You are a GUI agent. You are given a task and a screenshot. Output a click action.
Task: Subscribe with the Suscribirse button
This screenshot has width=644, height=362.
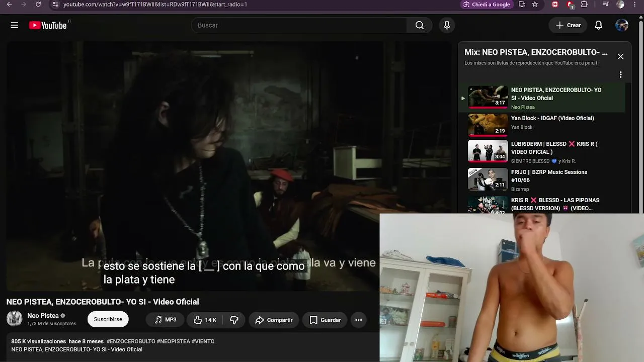[108, 319]
